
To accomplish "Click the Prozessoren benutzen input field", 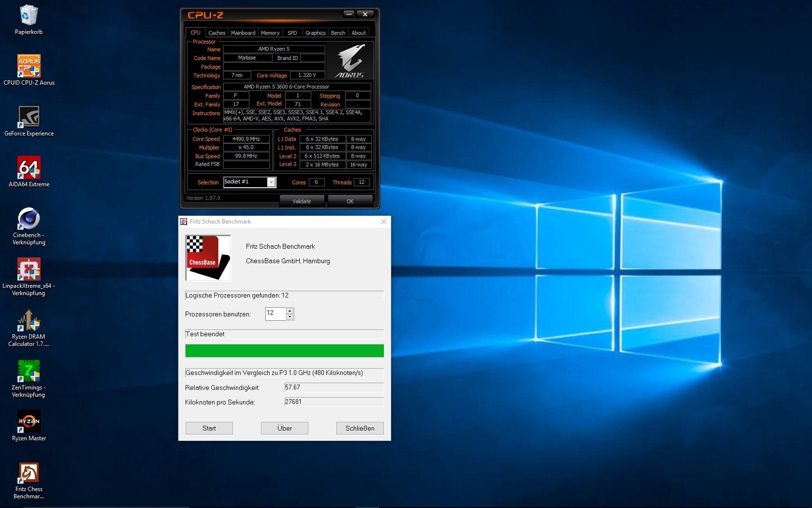I will (275, 314).
